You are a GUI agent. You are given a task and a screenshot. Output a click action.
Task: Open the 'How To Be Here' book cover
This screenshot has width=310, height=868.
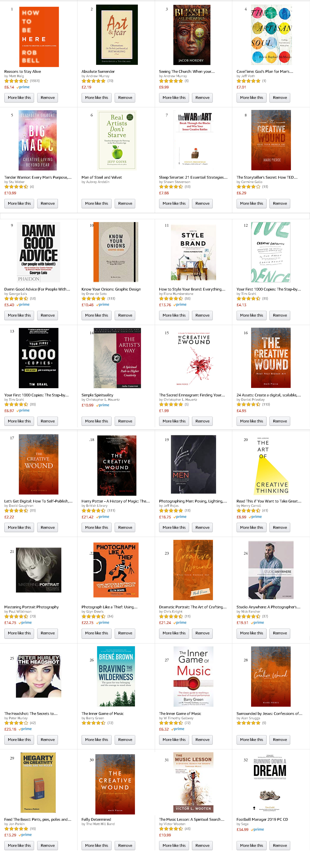(x=39, y=37)
